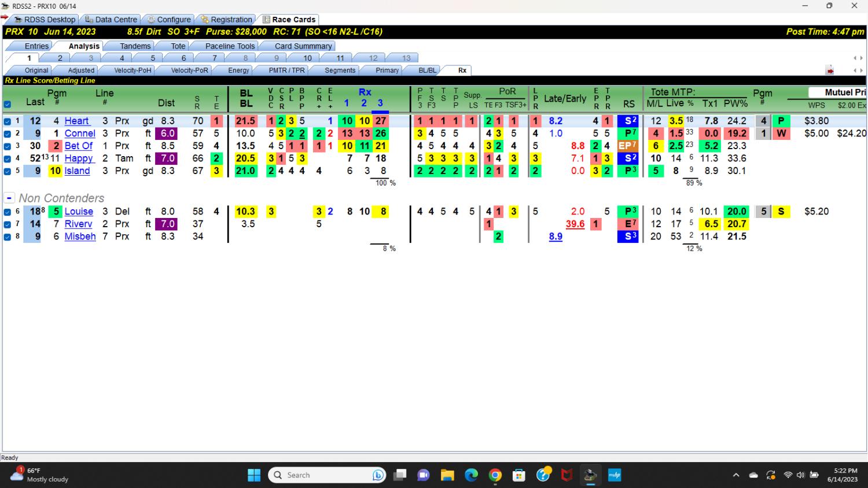Image resolution: width=868 pixels, height=488 pixels.
Task: Click the left scroll arrow of the Original–Rx tab row
Action: point(856,71)
